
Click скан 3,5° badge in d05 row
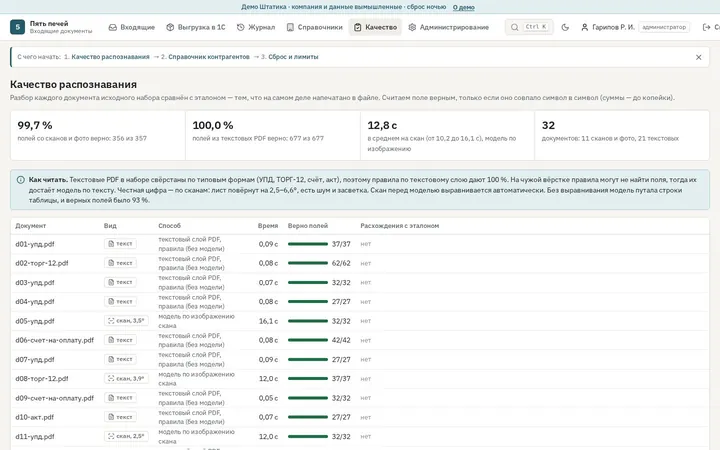(x=126, y=321)
